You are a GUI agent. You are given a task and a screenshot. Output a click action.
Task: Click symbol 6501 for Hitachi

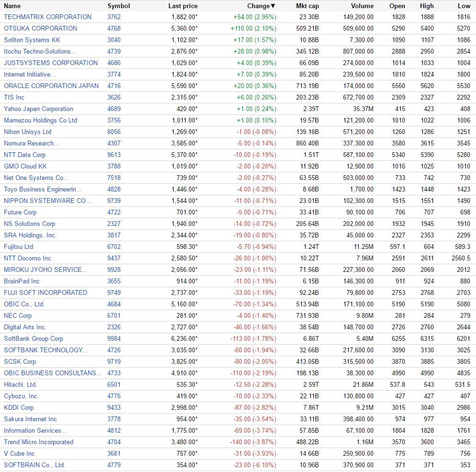coord(114,385)
